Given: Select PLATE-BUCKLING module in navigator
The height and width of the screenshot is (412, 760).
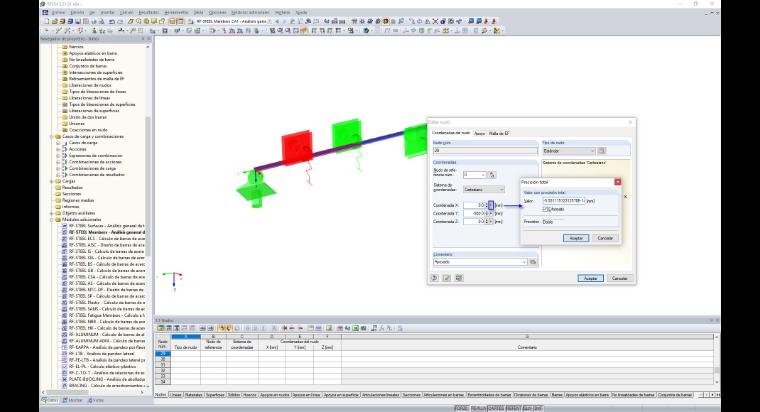Looking at the screenshot, I should (107, 379).
